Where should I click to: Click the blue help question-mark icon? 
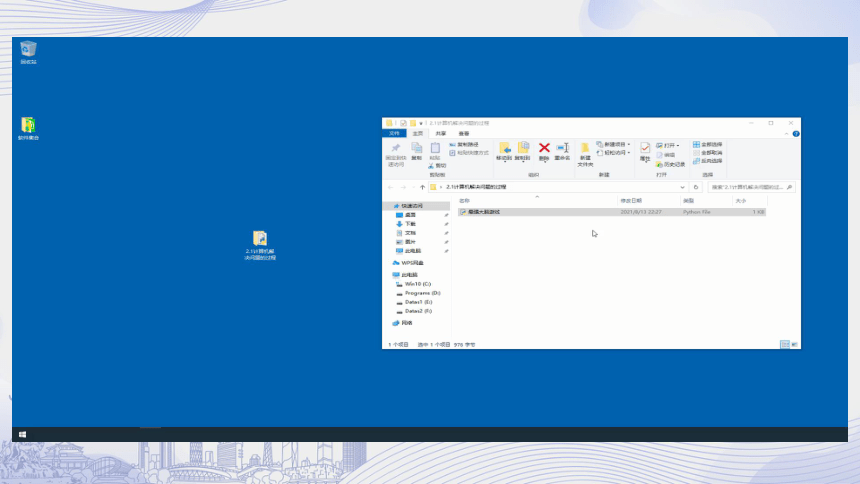click(796, 134)
